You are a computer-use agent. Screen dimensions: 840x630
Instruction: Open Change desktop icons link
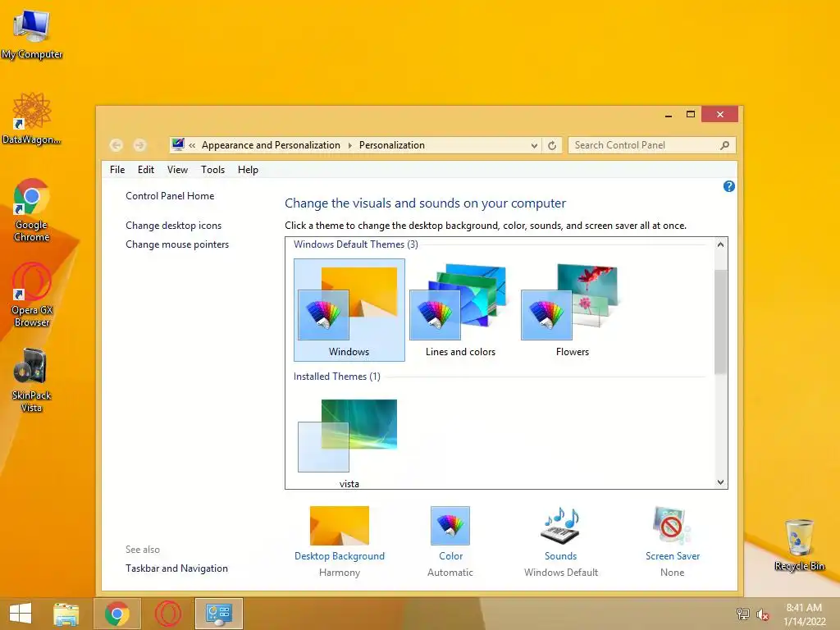tap(174, 226)
